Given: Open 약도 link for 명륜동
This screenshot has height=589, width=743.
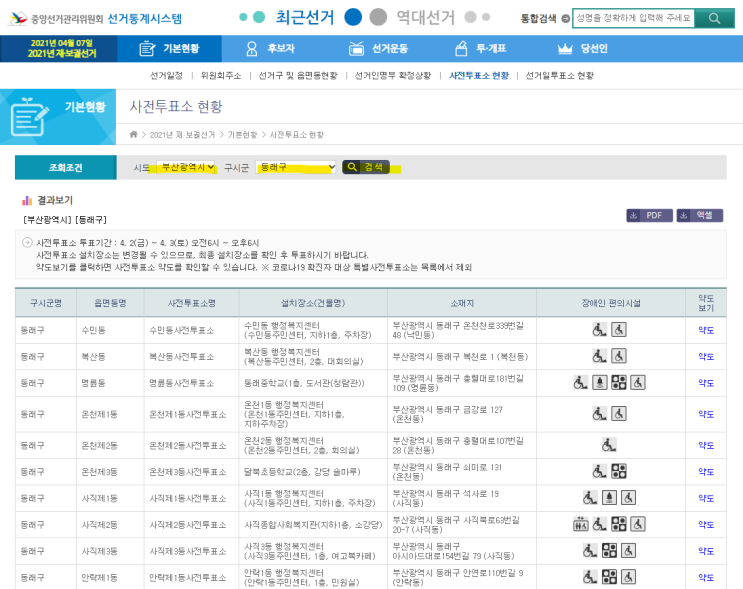Looking at the screenshot, I should (706, 383).
